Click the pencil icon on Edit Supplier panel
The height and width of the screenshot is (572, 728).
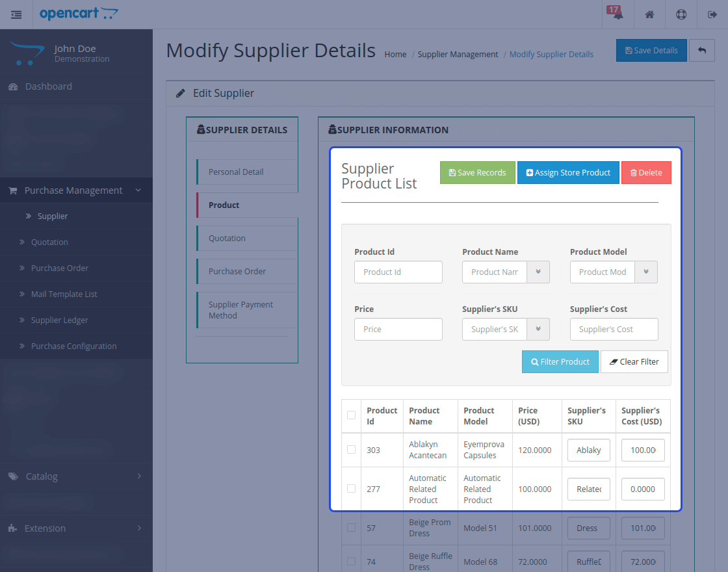click(180, 92)
